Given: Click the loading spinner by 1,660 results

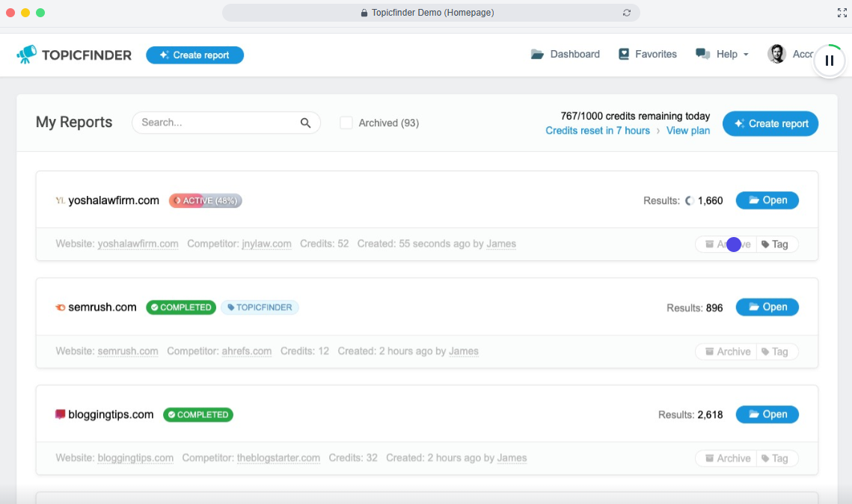Looking at the screenshot, I should (x=689, y=200).
